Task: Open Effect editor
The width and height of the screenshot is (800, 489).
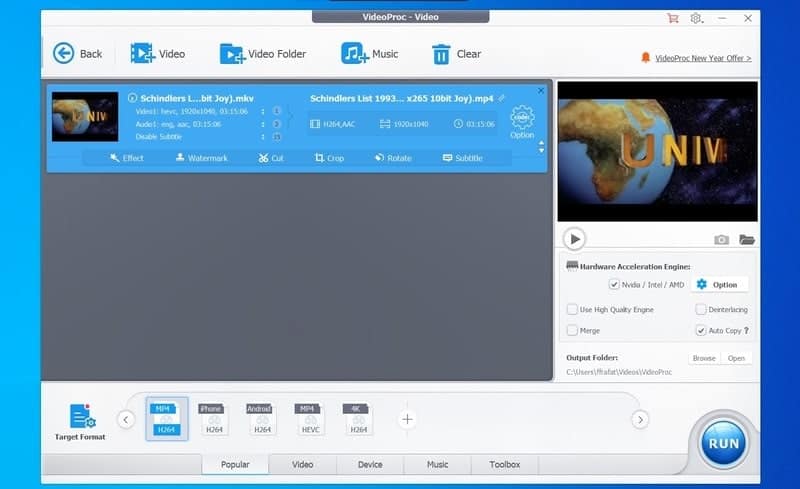Action: click(x=127, y=158)
